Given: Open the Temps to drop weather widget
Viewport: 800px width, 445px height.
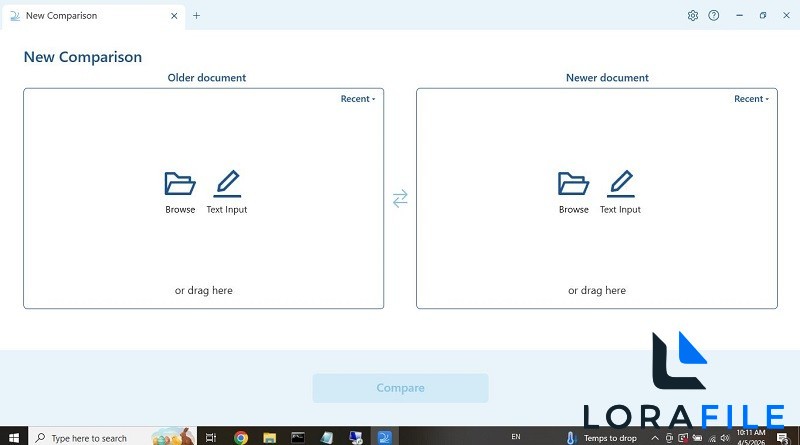Looking at the screenshot, I should (602, 438).
